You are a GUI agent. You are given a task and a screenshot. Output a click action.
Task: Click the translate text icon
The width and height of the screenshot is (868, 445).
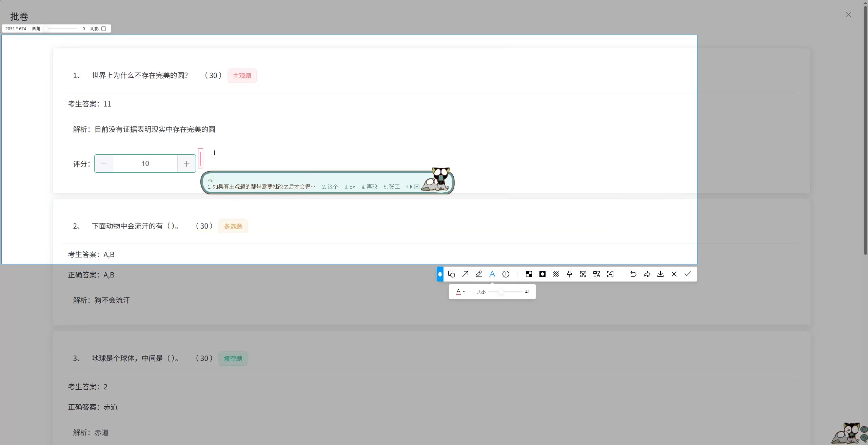pos(597,274)
